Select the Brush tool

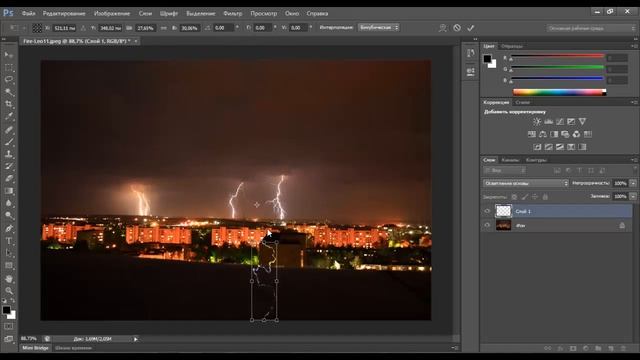click(9, 142)
